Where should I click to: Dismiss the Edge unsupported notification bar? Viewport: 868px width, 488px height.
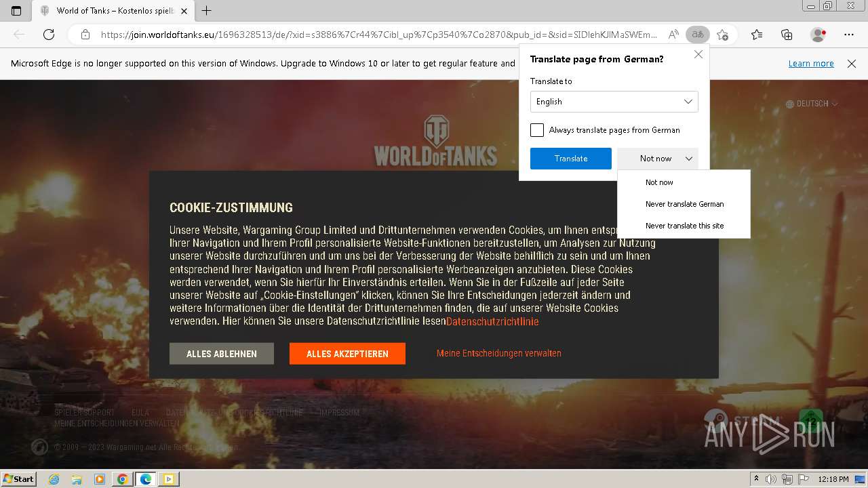point(852,64)
